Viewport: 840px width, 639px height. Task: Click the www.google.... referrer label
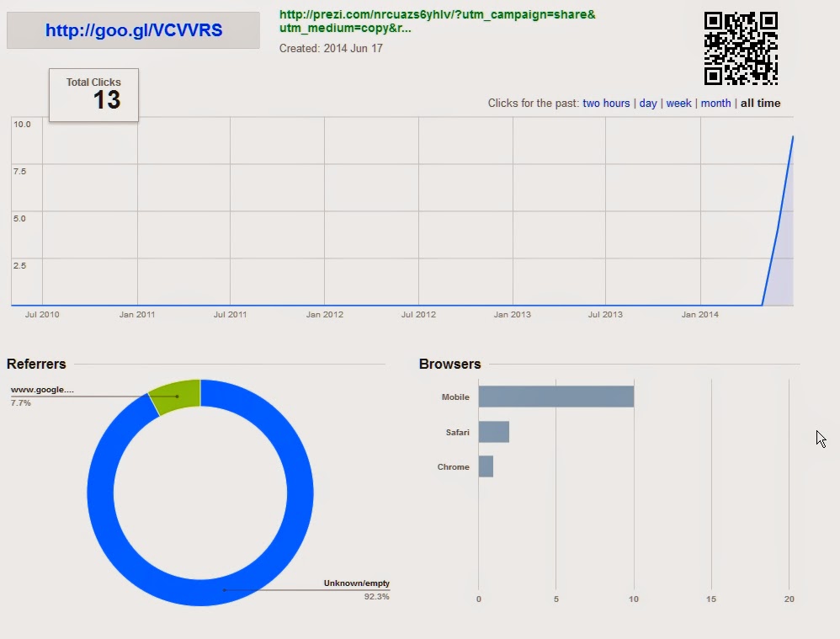click(x=42, y=390)
